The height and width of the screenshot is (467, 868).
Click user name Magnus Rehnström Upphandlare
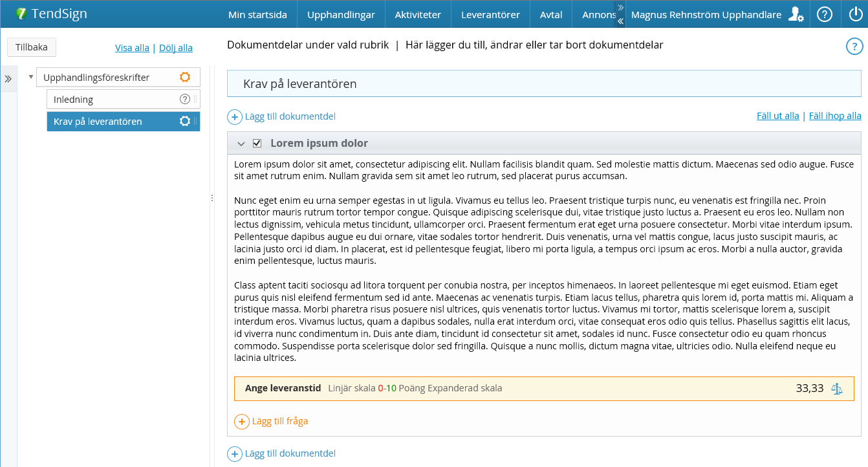[706, 14]
